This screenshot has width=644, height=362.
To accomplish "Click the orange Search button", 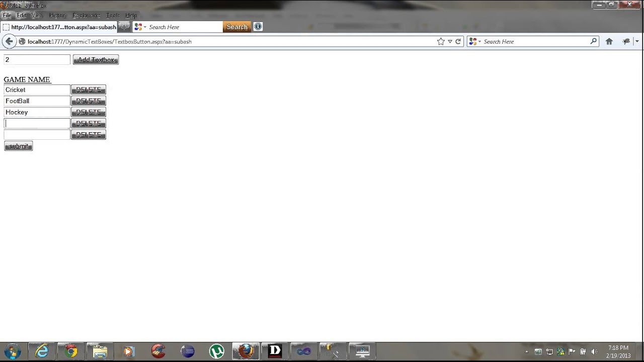I will [x=237, y=27].
